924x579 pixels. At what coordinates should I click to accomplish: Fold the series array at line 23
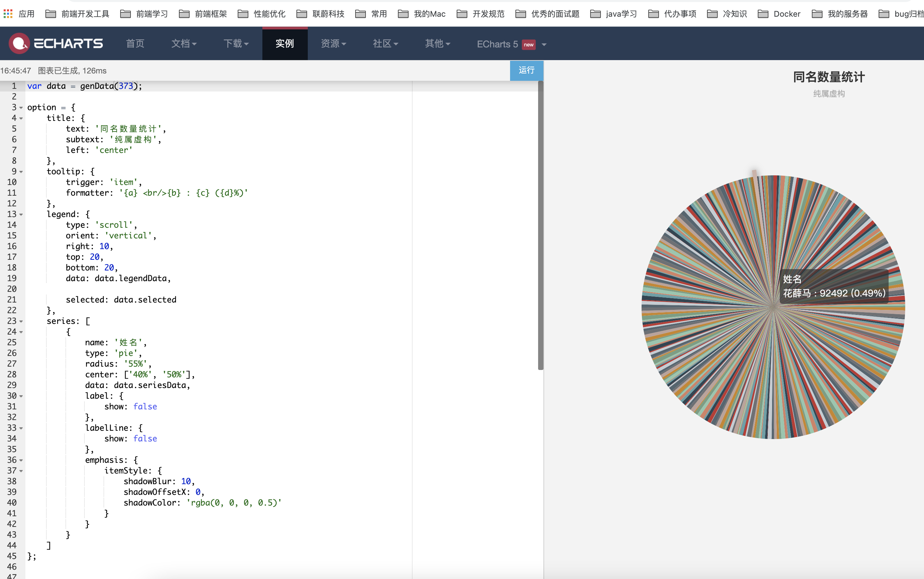(21, 321)
